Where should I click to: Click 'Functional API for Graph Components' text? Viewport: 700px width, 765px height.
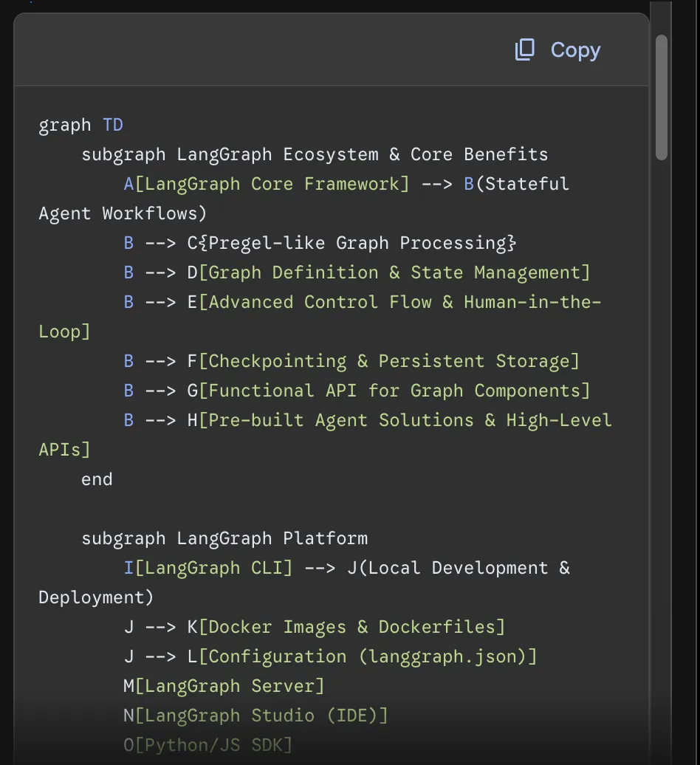coord(394,391)
